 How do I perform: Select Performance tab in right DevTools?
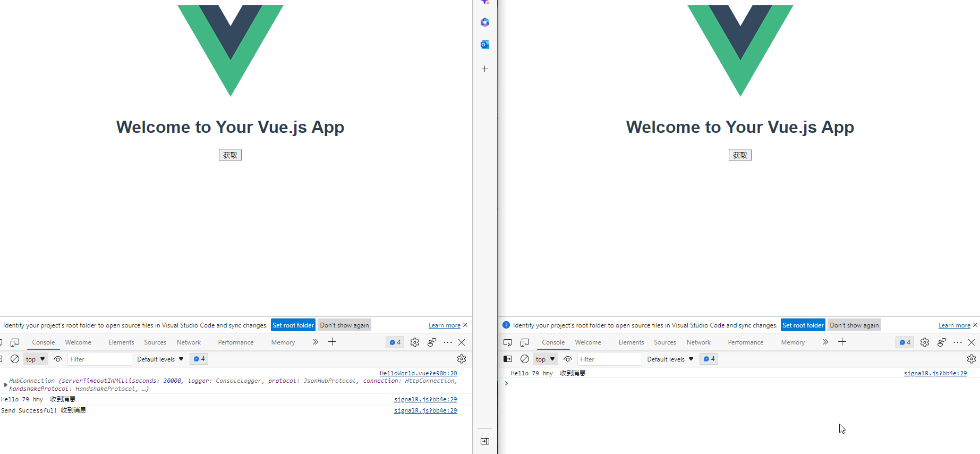(746, 342)
